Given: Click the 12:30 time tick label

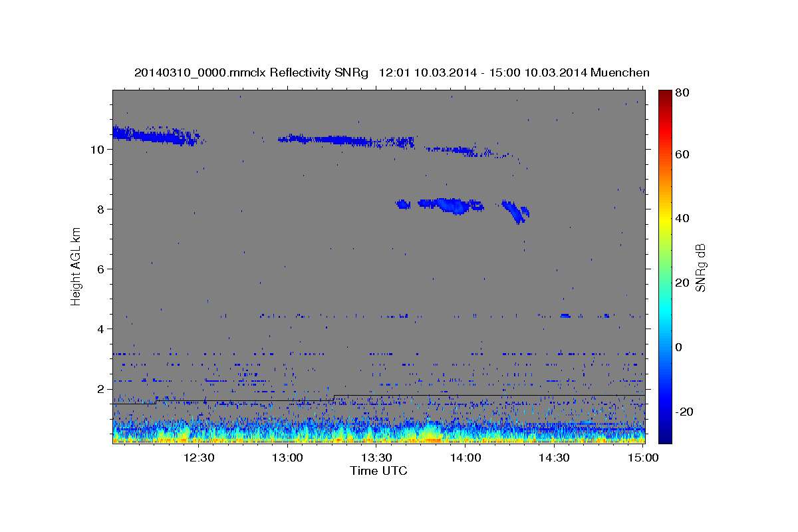Looking at the screenshot, I should 199,458.
